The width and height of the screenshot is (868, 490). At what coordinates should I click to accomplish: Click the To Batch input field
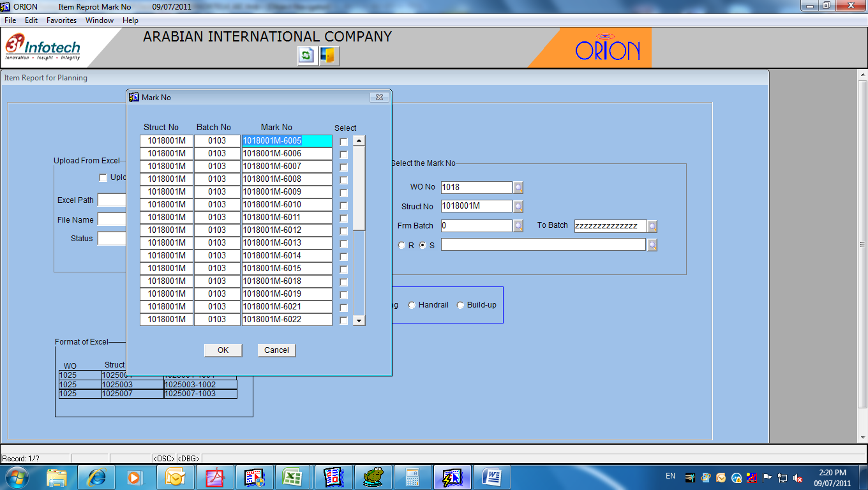pos(610,226)
